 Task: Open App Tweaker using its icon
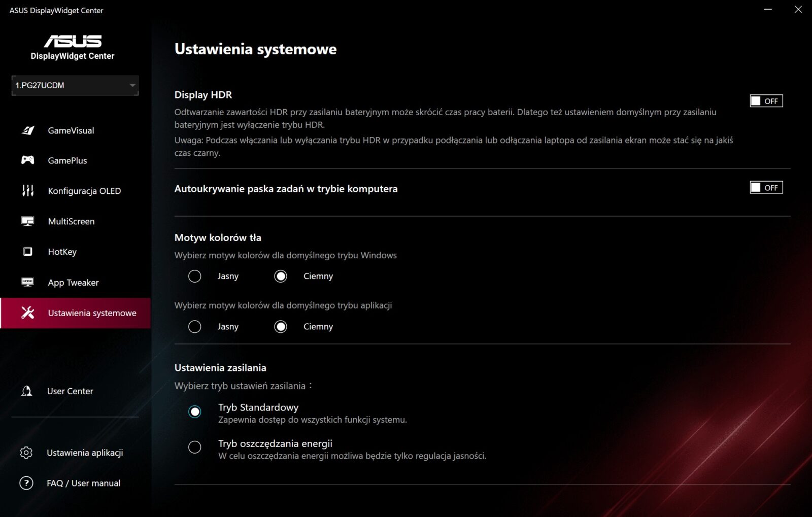[28, 282]
